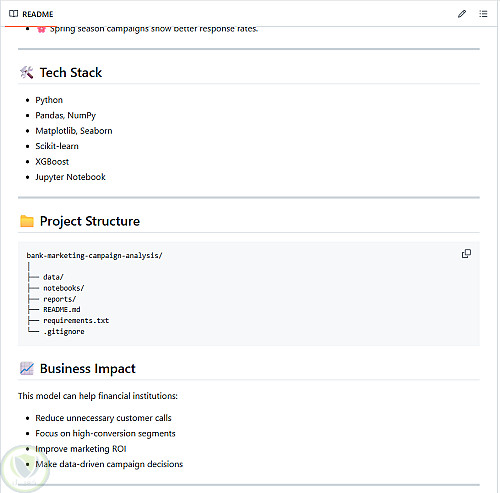Screen dimensions: 500x493
Task: Click the hammer-and-wrench Tech Stack emoji
Action: [x=27, y=72]
